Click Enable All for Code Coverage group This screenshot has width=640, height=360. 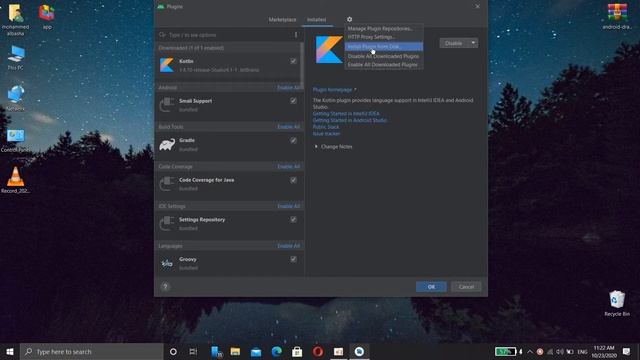(x=289, y=167)
